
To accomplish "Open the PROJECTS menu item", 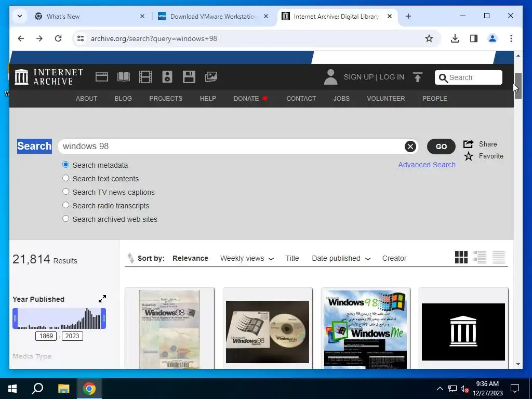I will coord(166,98).
